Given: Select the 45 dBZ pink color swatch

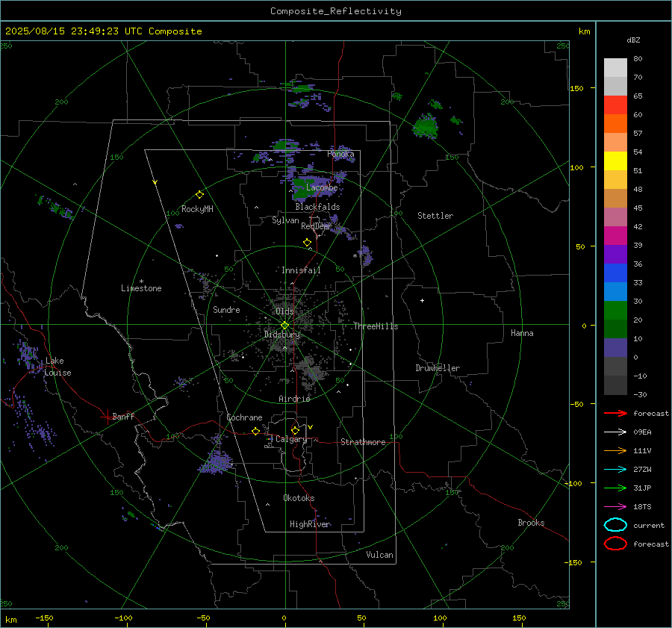Looking at the screenshot, I should tap(615, 217).
